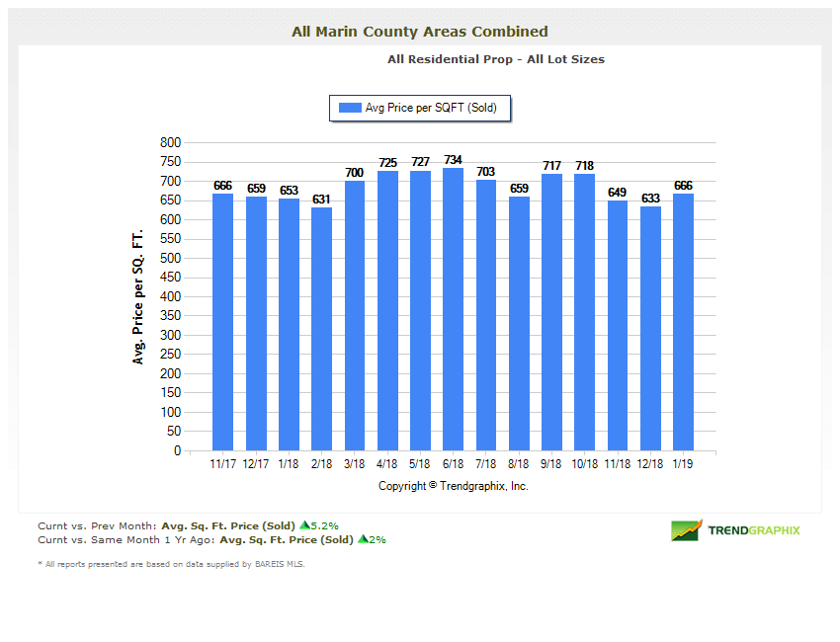Click the All Residential Prop subtitle
The height and width of the screenshot is (642, 840).
(495, 59)
